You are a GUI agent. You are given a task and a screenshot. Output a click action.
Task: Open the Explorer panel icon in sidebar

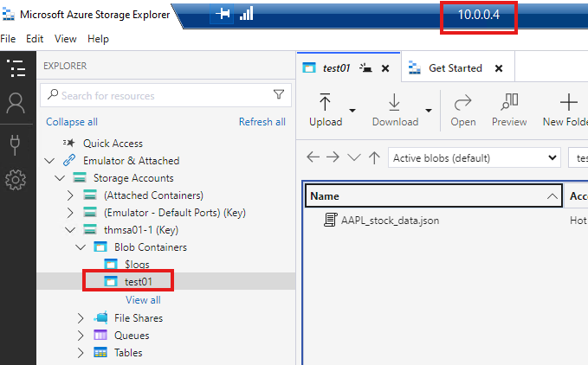tap(16, 68)
